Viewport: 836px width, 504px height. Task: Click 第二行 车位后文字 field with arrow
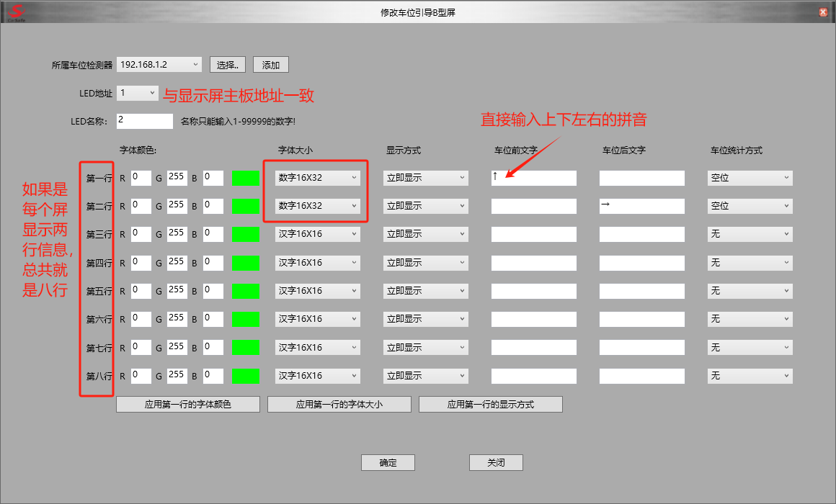[x=641, y=206]
